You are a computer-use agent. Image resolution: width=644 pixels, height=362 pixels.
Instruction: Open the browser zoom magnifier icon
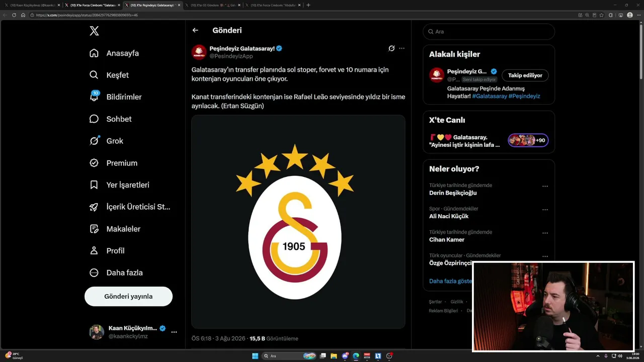click(587, 15)
